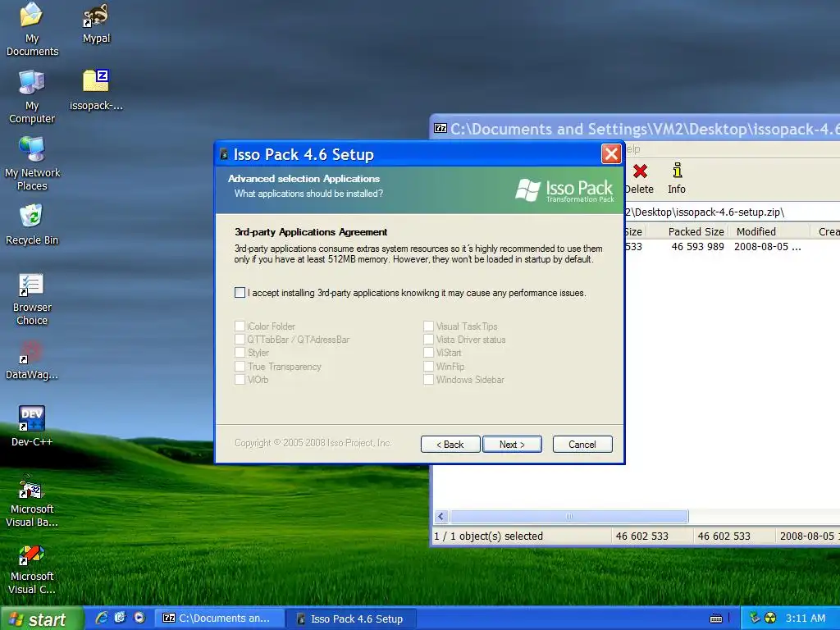Sort by Packed Size column in 7-Zip
840x630 pixels.
coord(688,231)
